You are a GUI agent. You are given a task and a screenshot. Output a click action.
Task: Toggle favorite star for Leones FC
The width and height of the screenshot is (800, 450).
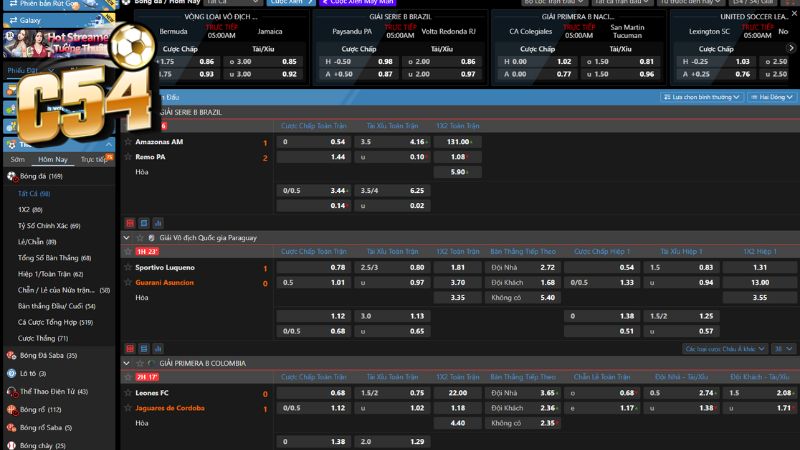pyautogui.click(x=127, y=393)
